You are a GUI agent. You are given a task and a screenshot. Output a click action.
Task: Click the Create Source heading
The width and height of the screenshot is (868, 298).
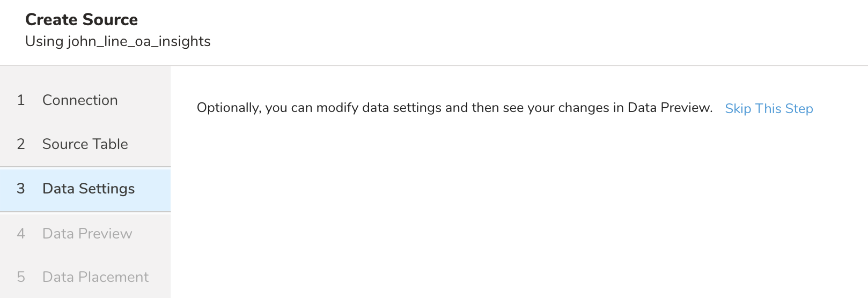[82, 20]
